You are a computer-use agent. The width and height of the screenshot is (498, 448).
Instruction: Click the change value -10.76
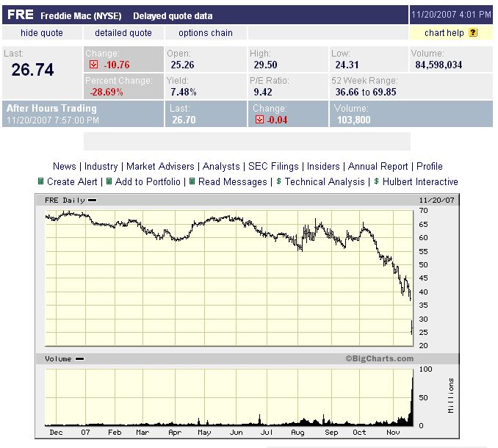(117, 65)
